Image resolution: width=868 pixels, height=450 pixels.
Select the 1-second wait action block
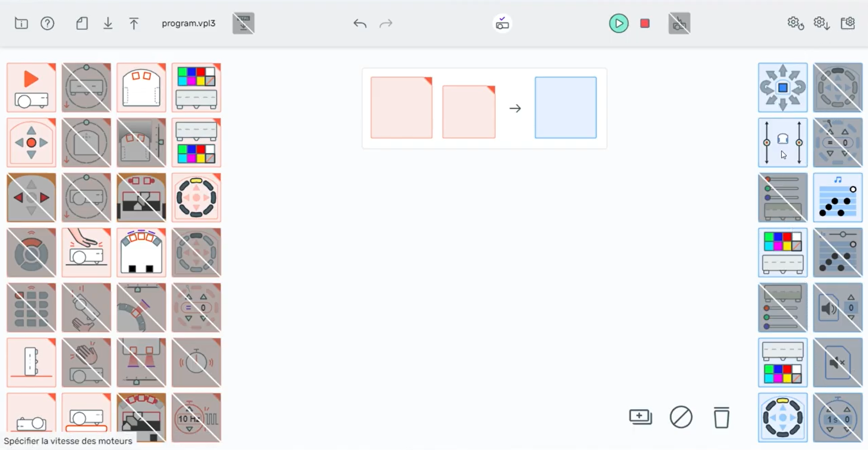click(x=838, y=417)
